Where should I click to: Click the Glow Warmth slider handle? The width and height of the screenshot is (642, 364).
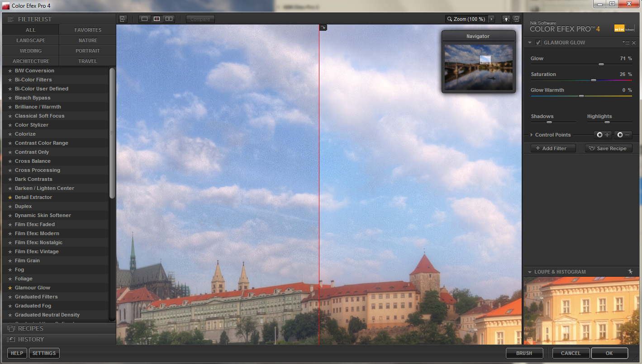(581, 96)
